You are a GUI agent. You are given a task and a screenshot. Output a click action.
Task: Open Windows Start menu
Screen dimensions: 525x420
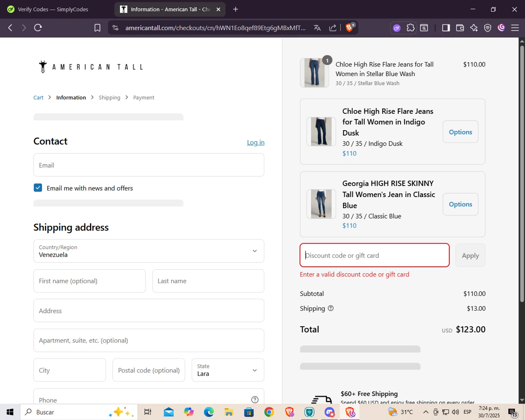click(x=10, y=412)
